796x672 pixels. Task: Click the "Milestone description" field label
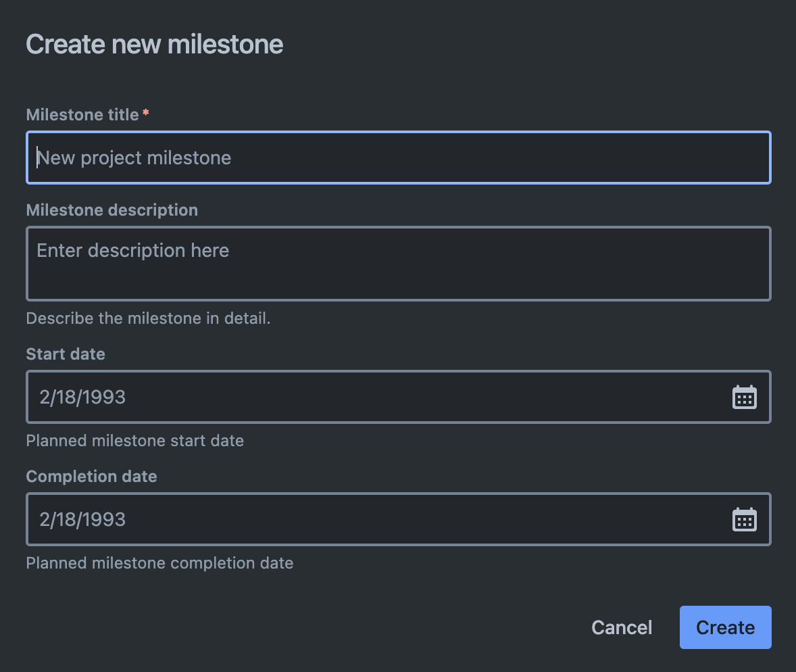(112, 210)
